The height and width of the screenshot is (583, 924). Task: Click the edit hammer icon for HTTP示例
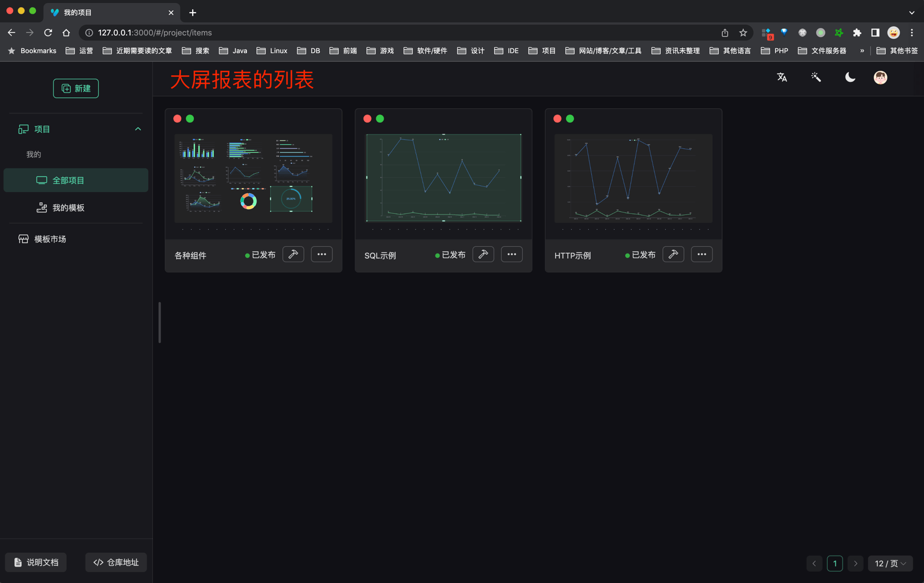point(673,255)
